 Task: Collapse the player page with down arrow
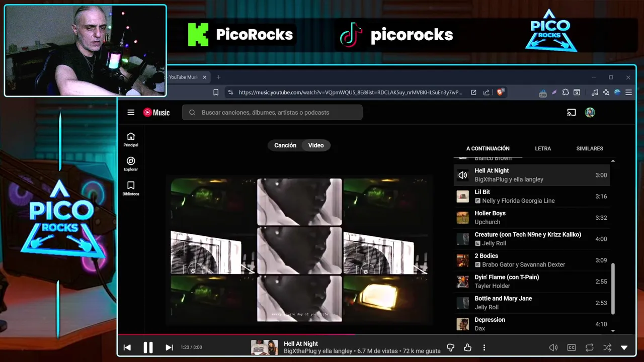(x=624, y=347)
